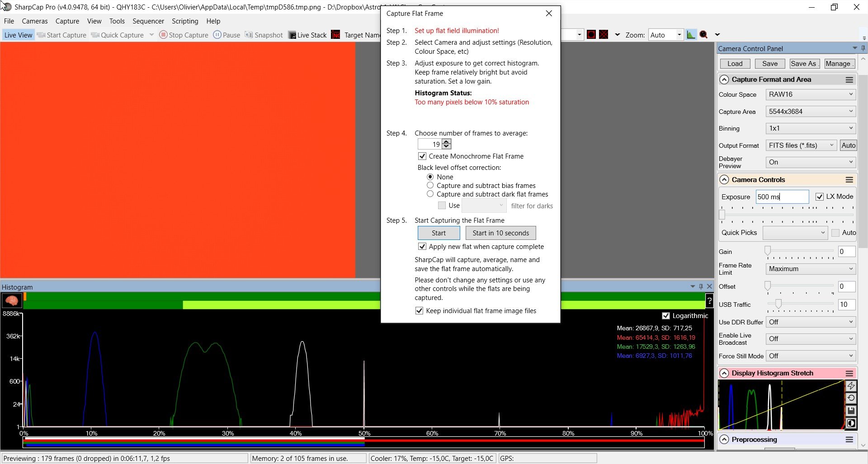
Task: Toggle Apply new flat when capture complete
Action: pyautogui.click(x=422, y=247)
